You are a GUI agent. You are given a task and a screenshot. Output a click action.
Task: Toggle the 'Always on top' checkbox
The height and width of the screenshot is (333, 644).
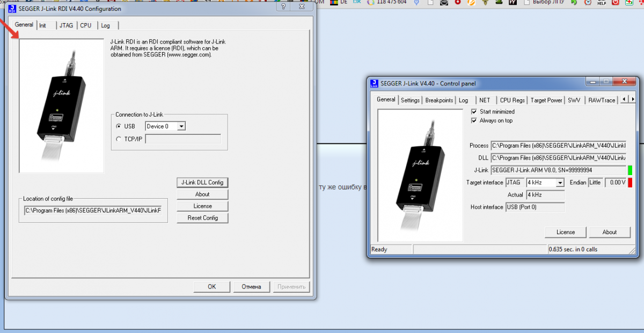pyautogui.click(x=474, y=121)
